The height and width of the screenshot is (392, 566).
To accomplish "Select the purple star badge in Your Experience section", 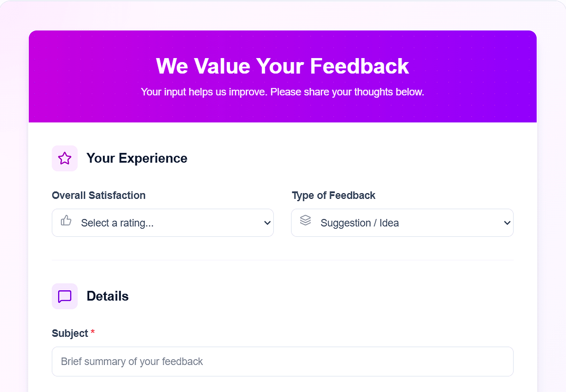I will (x=65, y=158).
